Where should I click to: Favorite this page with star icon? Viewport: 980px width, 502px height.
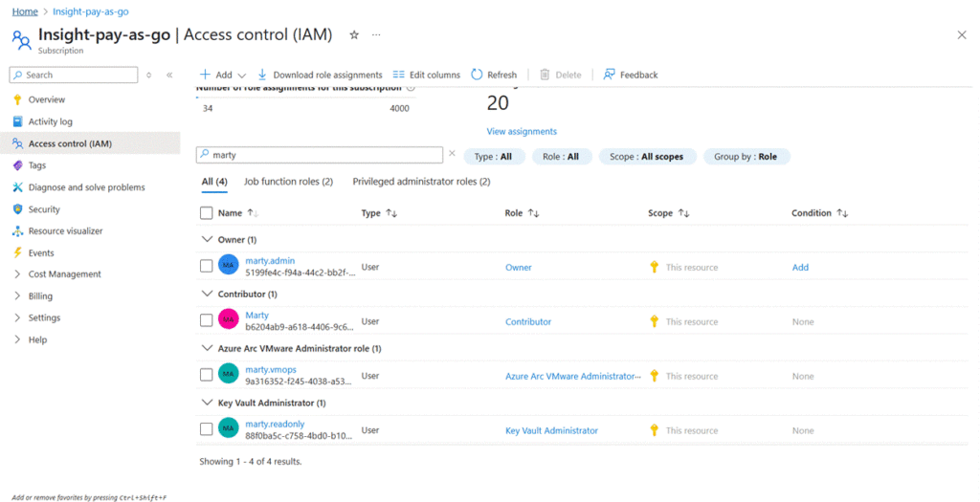[354, 34]
